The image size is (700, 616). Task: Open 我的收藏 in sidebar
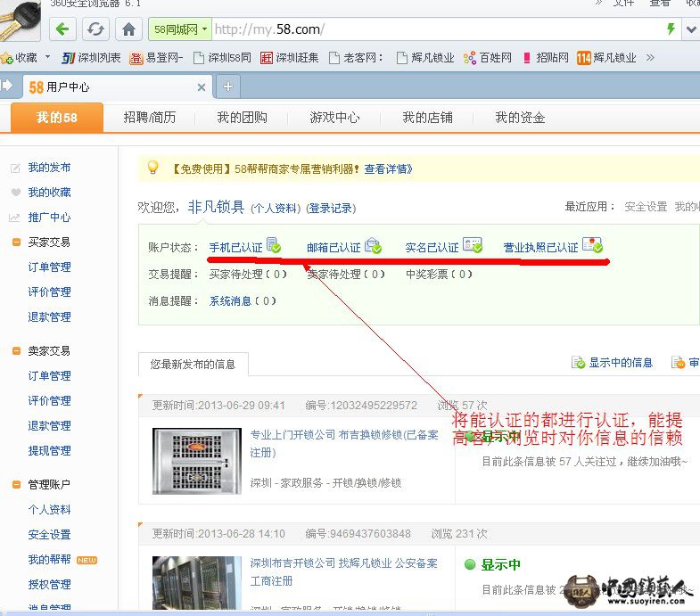coord(49,193)
